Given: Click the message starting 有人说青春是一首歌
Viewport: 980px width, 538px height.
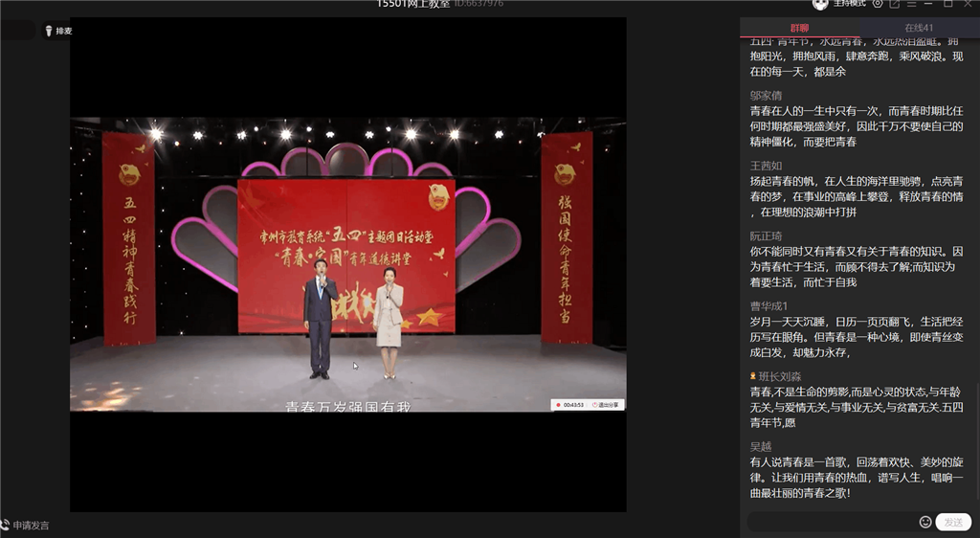Looking at the screenshot, I should click(x=857, y=478).
